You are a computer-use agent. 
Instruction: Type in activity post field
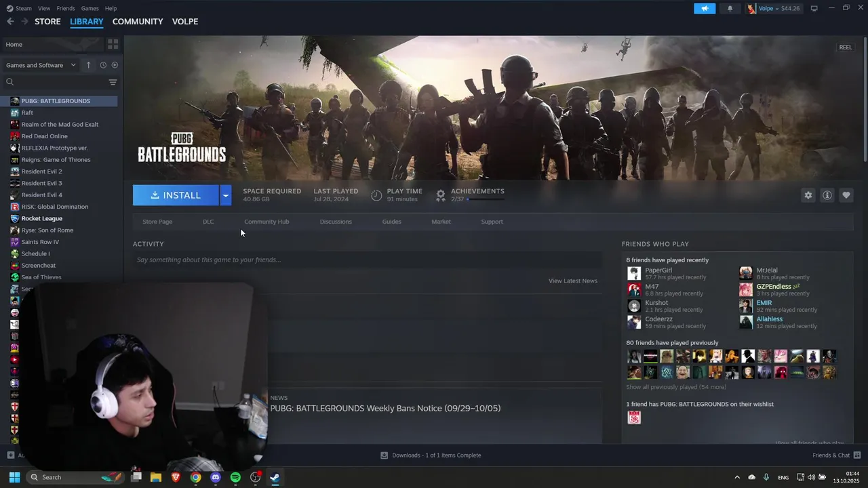(368, 260)
